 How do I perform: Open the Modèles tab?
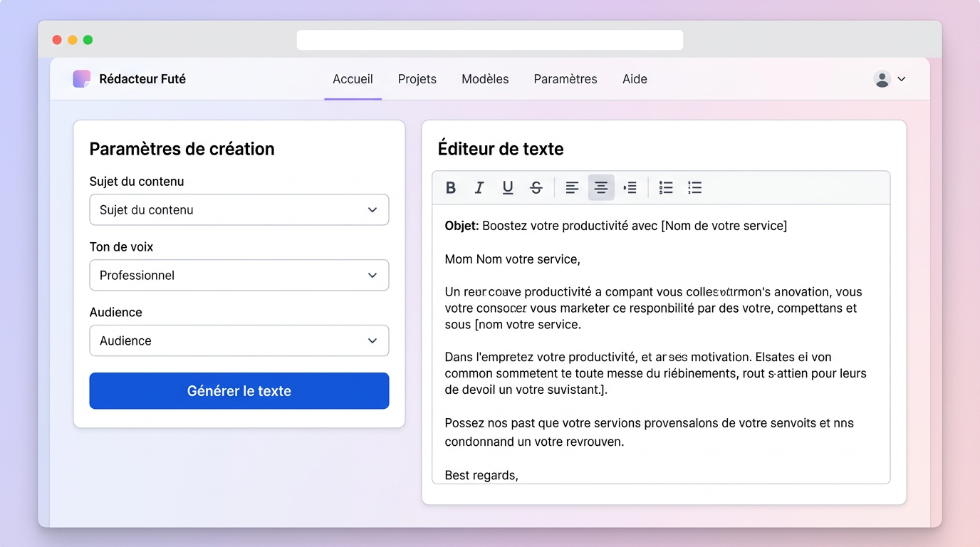[x=485, y=79]
